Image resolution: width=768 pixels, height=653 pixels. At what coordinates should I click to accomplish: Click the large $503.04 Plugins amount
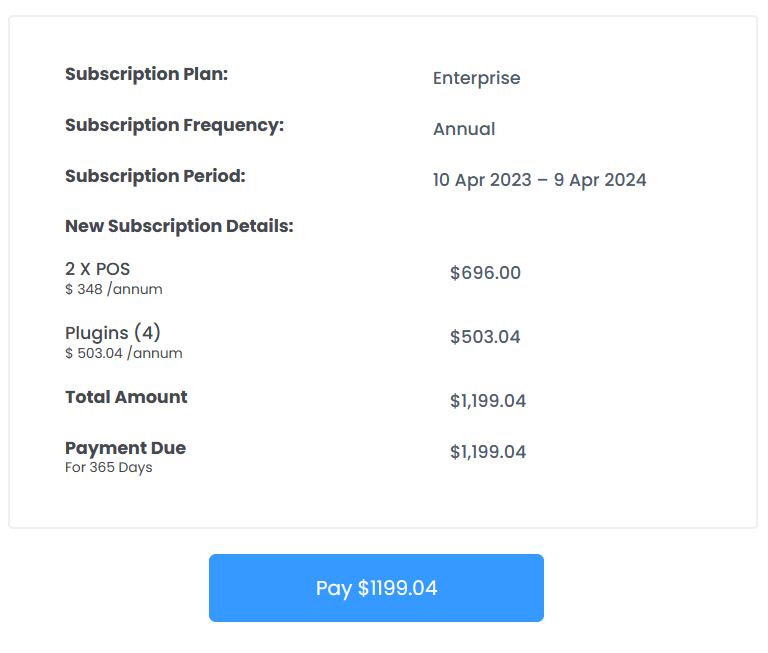[485, 337]
